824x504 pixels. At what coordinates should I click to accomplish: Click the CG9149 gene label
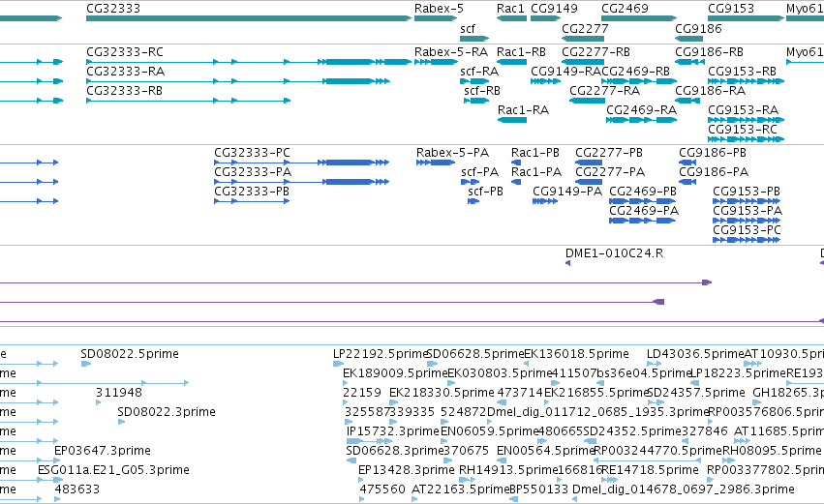[554, 9]
